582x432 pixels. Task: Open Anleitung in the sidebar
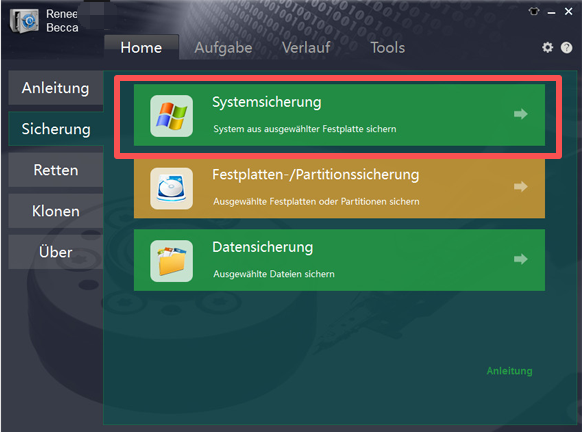point(56,88)
